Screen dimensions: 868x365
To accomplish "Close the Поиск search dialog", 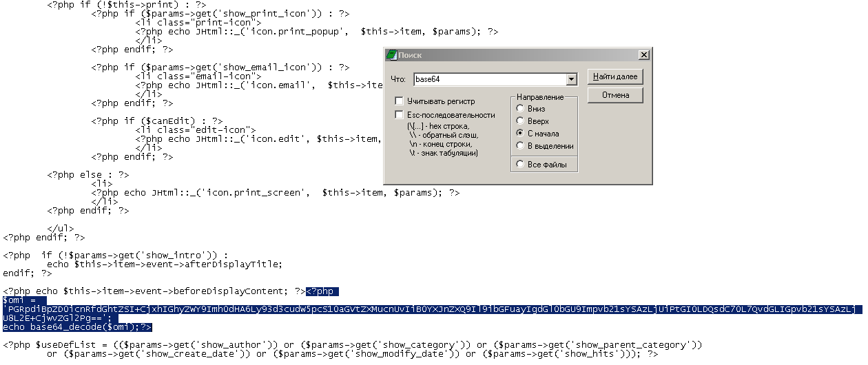I will point(643,55).
